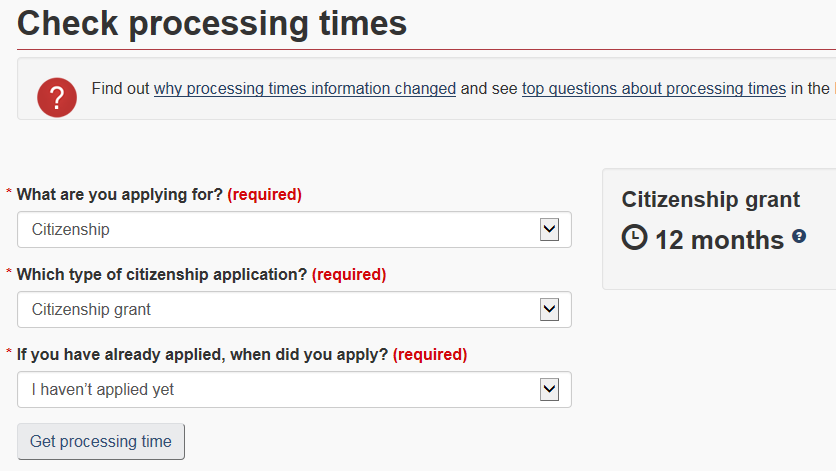Click the arrow on I haven't applied yet
Viewport: 836px width, 471px height.
(549, 389)
